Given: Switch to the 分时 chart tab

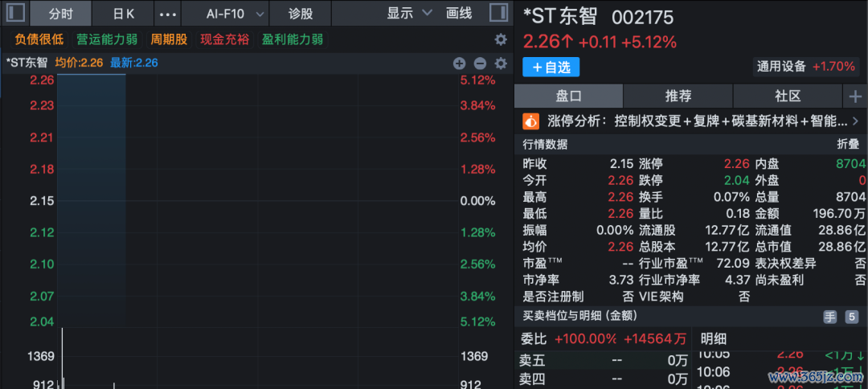Looking at the screenshot, I should point(60,14).
